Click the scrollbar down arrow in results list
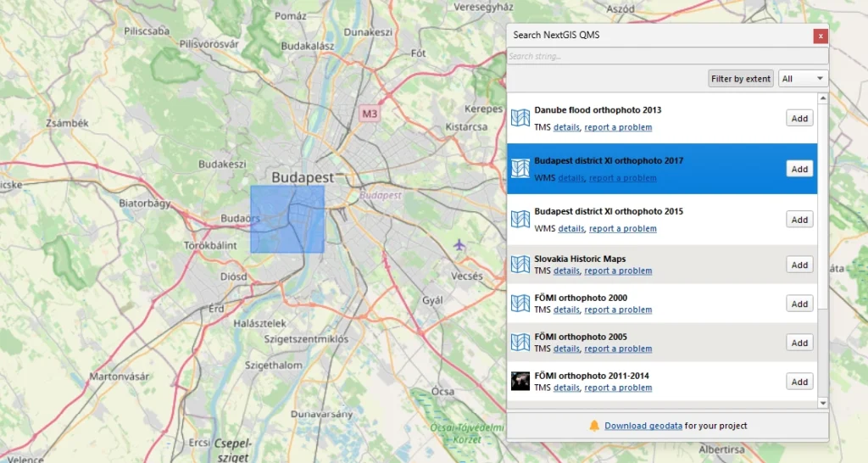 click(x=822, y=402)
